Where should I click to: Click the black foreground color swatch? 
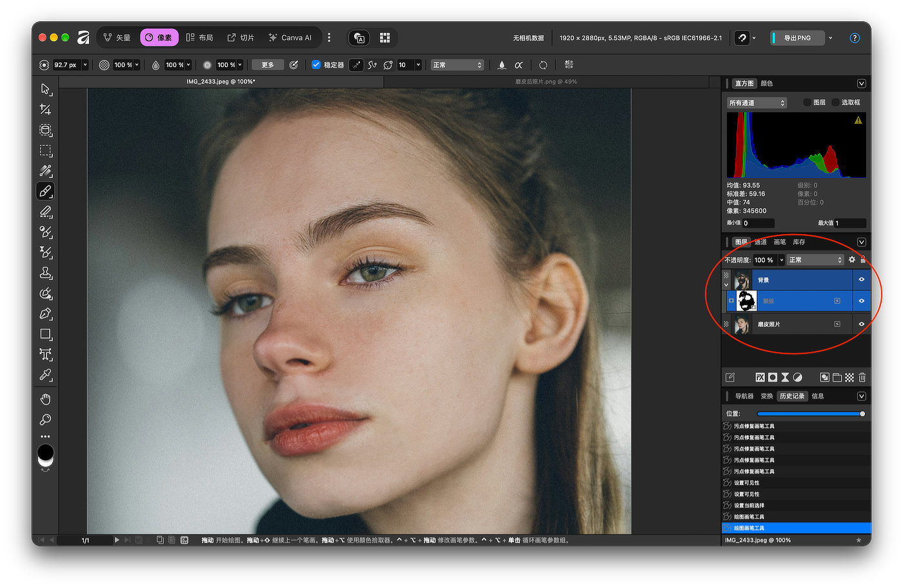click(45, 451)
